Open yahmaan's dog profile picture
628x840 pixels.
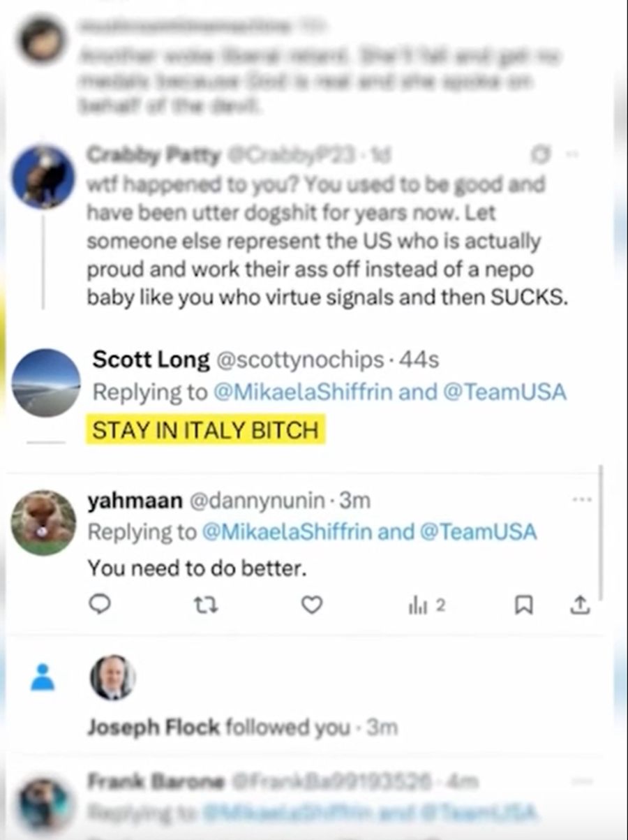coord(44,522)
